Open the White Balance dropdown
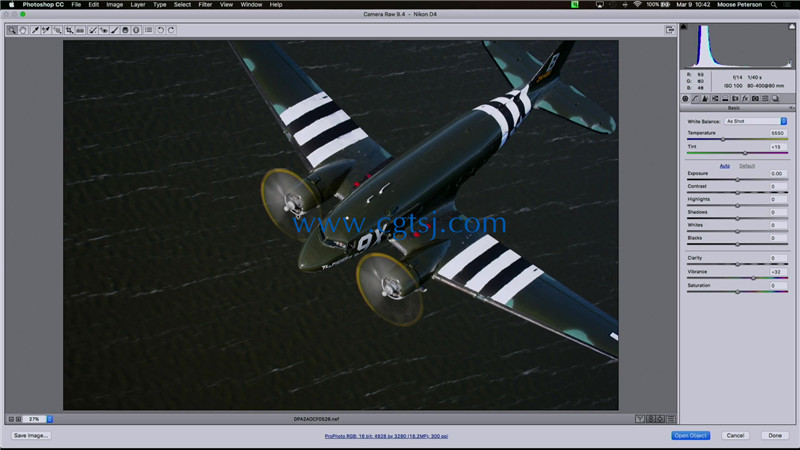Image resolution: width=800 pixels, height=450 pixels. pyautogui.click(x=756, y=121)
